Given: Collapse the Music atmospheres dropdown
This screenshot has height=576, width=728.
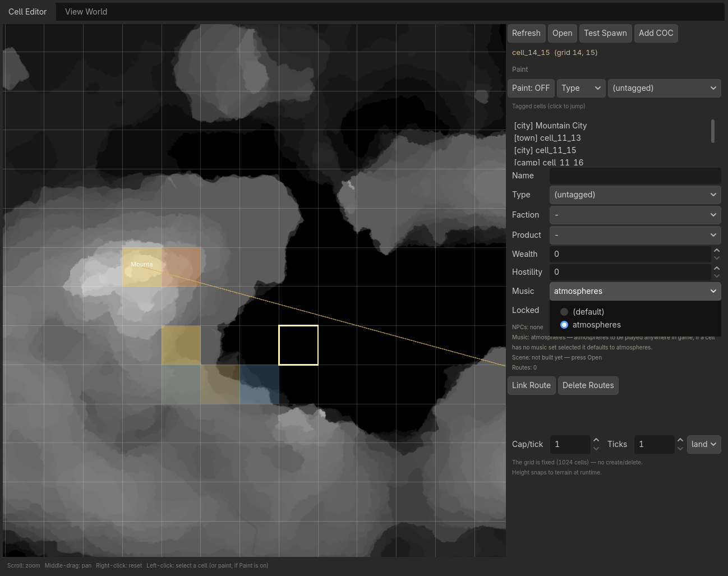Looking at the screenshot, I should [635, 291].
